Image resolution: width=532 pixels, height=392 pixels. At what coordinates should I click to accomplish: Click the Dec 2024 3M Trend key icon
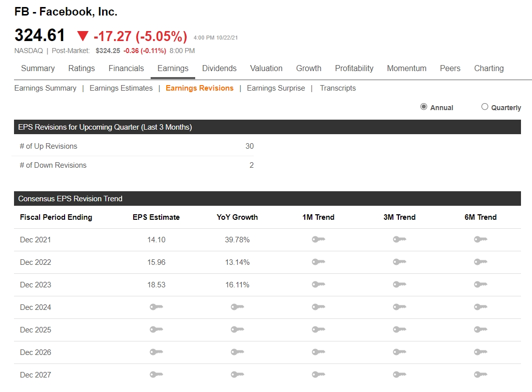pos(399,307)
